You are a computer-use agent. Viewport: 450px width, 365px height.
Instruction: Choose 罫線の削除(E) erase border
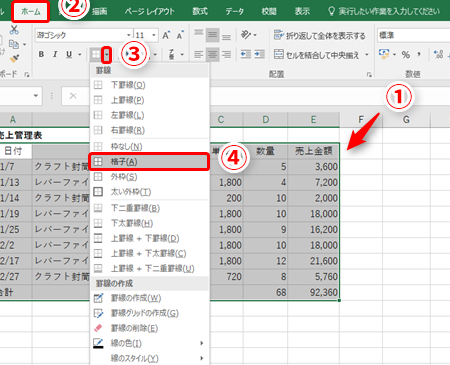point(149,328)
